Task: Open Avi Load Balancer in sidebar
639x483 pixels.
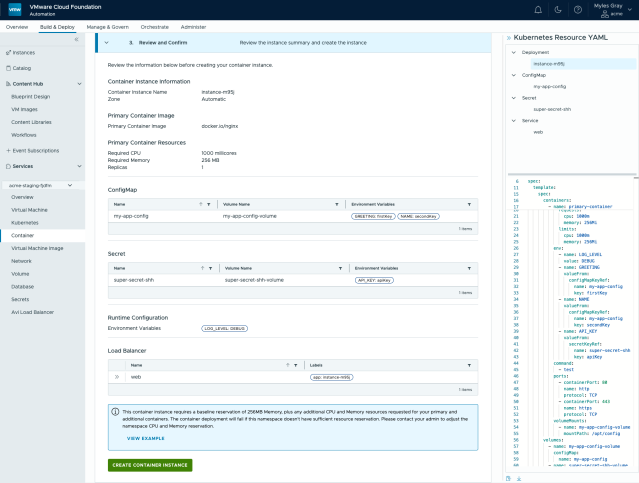Action: pos(33,312)
